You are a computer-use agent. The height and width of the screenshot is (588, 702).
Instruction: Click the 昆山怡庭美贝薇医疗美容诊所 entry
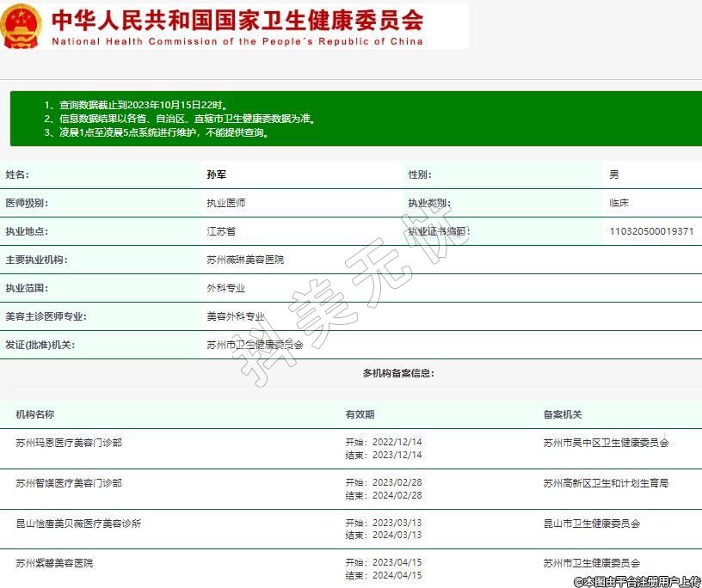coord(78,524)
